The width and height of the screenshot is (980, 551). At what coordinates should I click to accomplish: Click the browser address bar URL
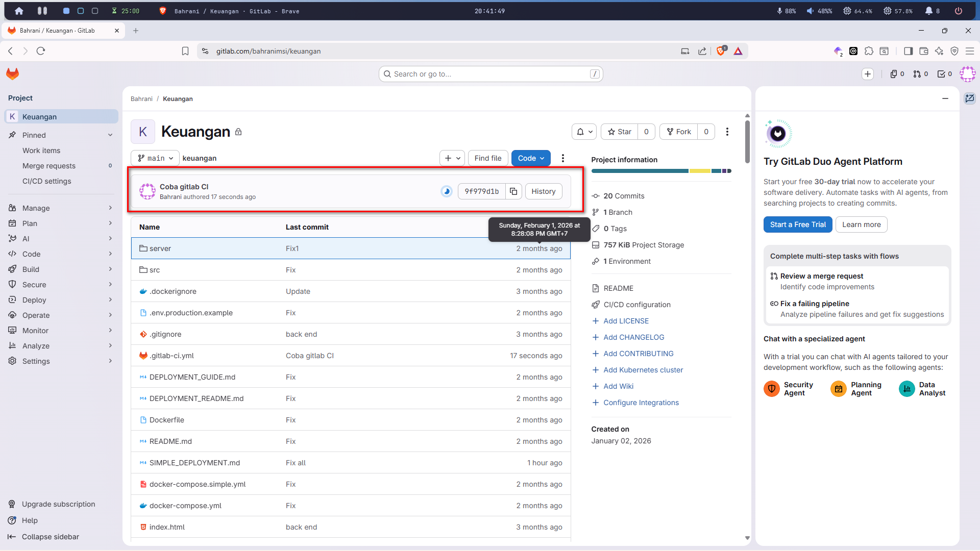(x=268, y=51)
